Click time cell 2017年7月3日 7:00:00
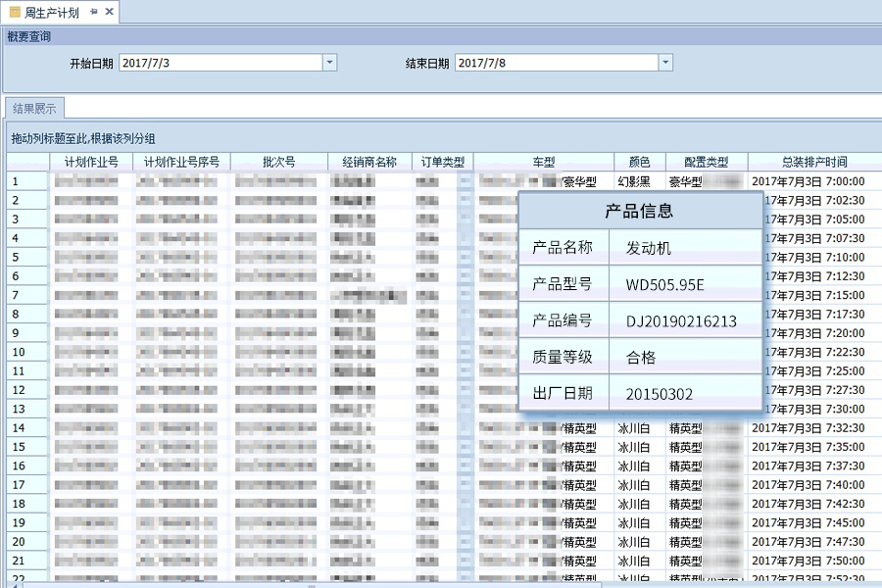Viewport: 882px width, 588px height. 808,181
